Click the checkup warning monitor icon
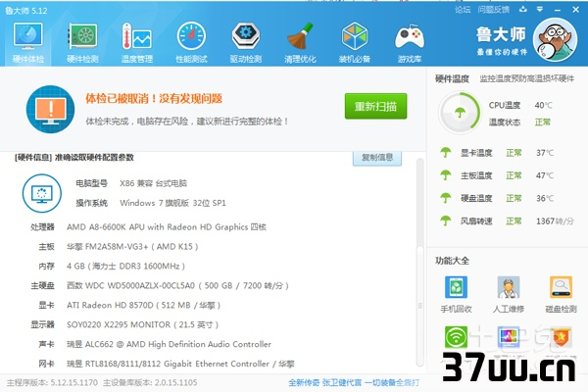The image size is (588, 392). click(x=51, y=109)
